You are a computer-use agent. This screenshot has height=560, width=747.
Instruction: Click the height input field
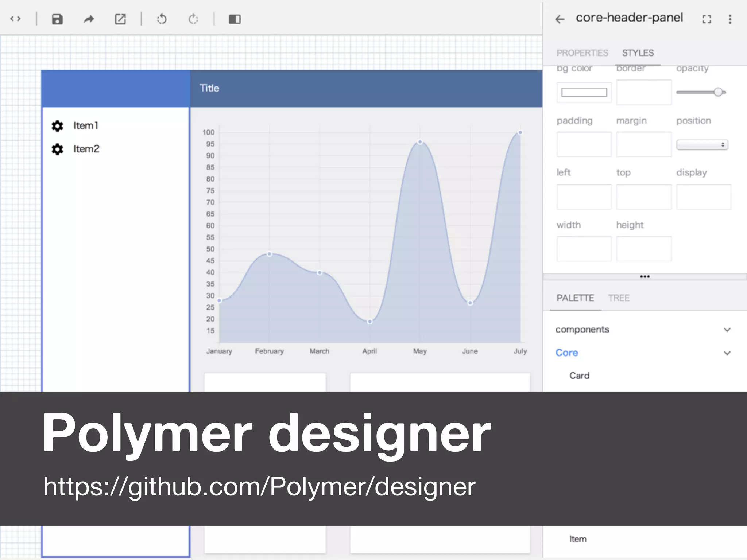[x=644, y=249]
